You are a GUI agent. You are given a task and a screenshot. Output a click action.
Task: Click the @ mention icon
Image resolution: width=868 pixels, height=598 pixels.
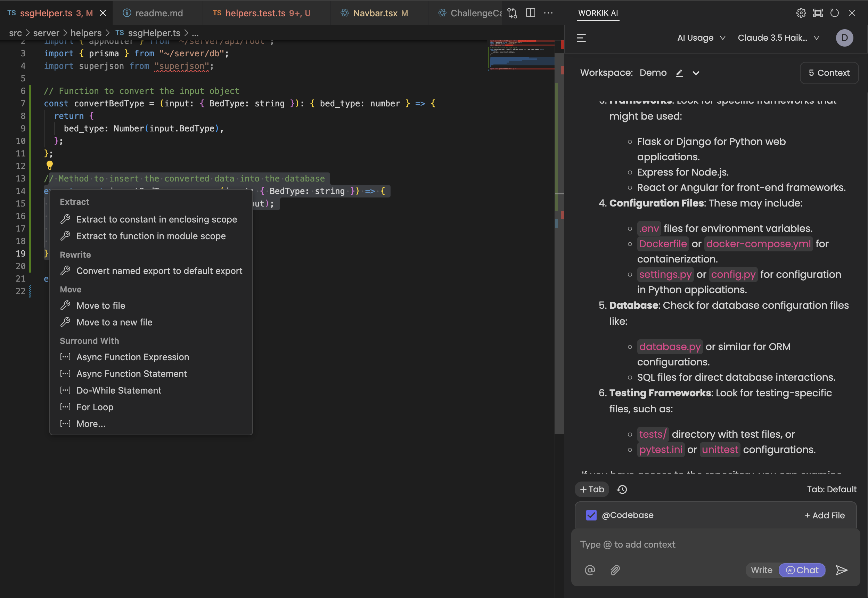[x=590, y=570]
